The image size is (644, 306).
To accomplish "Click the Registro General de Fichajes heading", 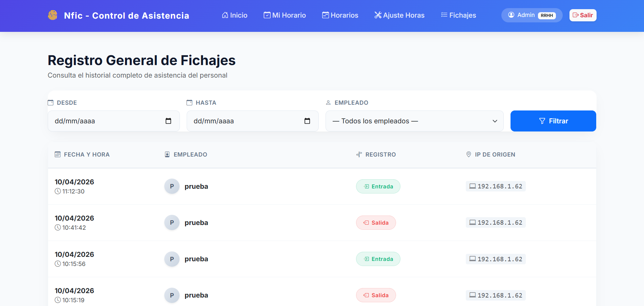I will [x=142, y=60].
